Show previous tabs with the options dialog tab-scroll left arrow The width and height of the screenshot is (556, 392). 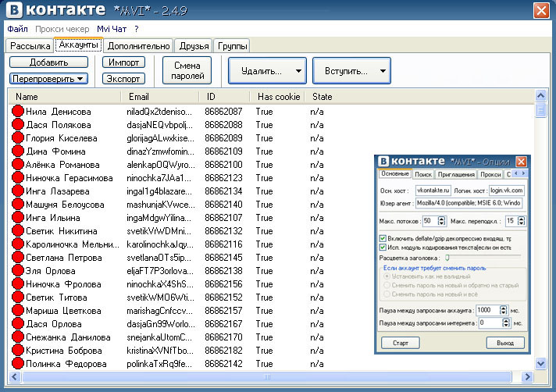516,173
